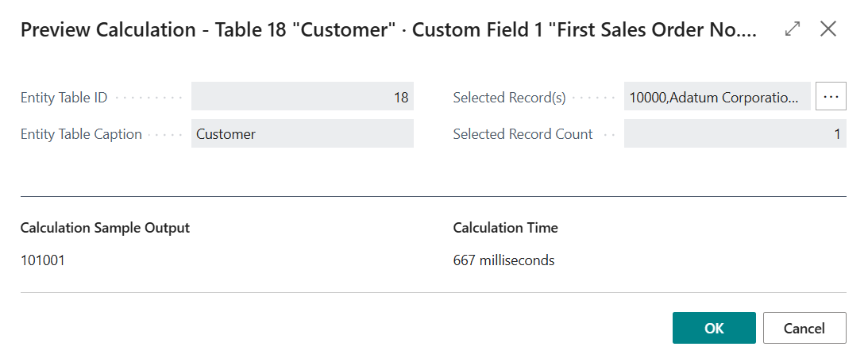The height and width of the screenshot is (362, 868).
Task: Click the Selected Record(s) value box
Action: [x=716, y=97]
